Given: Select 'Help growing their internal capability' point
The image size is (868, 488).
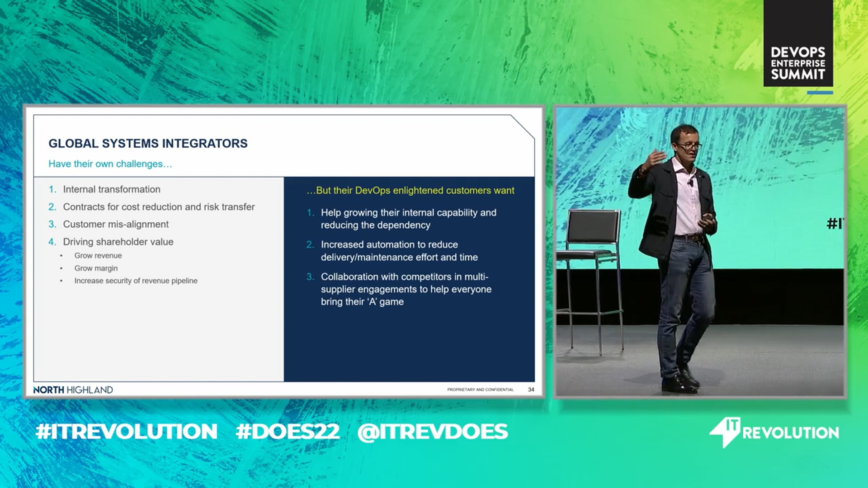Looking at the screenshot, I should coord(401,219).
